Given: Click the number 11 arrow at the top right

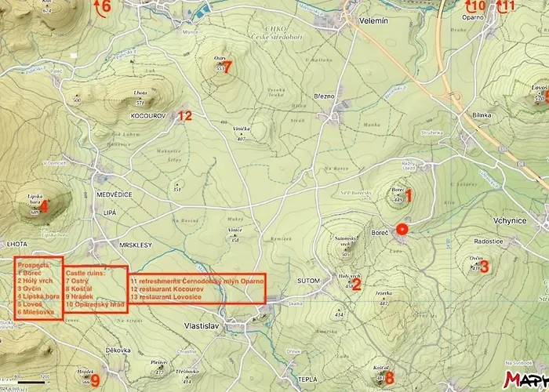Looking at the screenshot, I should (x=505, y=6).
